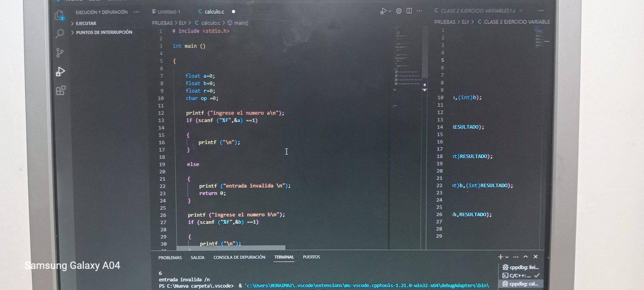Select the Run and Debug icon
The height and width of the screenshot is (290, 644).
[x=60, y=72]
